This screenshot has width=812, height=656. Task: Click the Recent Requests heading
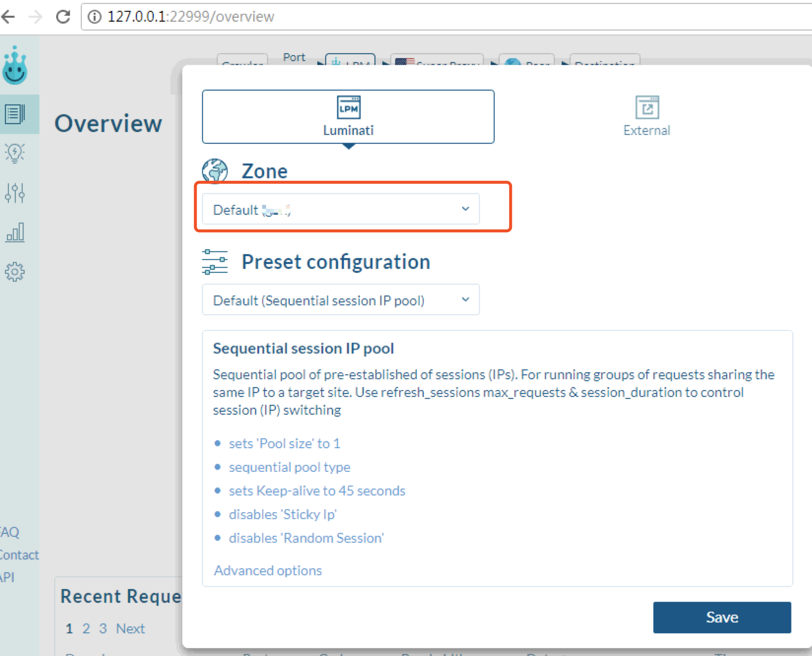[x=121, y=596]
